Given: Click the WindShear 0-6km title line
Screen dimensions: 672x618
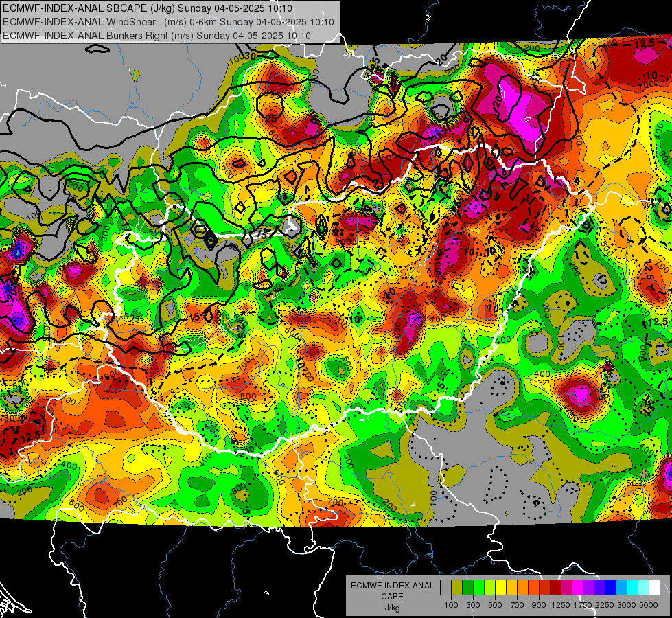Looking at the screenshot, I should 168,22.
